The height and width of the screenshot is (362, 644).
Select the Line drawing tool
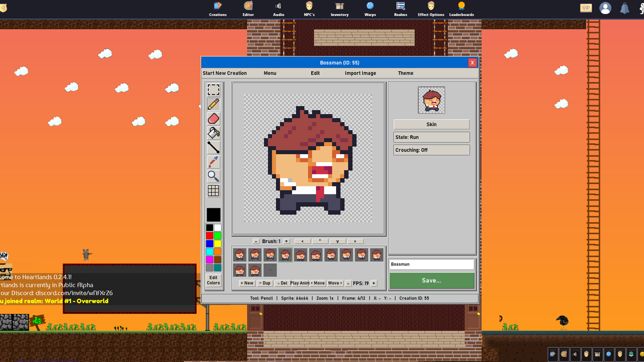(213, 147)
